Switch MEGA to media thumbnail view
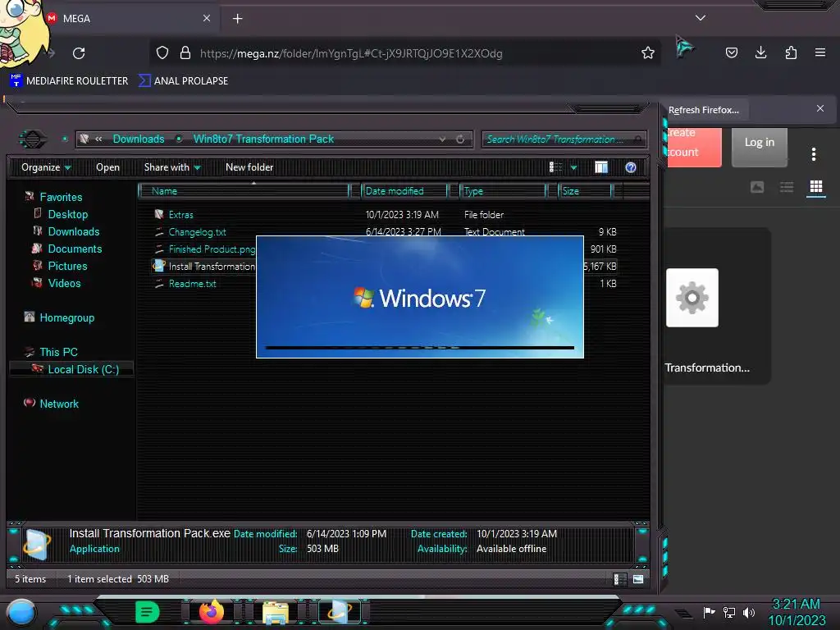This screenshot has height=630, width=840. click(757, 187)
